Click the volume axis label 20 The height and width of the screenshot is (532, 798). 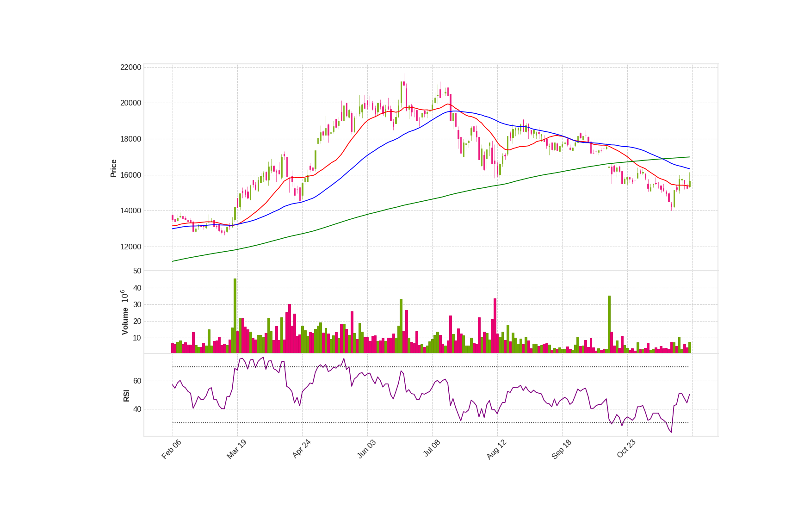137,322
